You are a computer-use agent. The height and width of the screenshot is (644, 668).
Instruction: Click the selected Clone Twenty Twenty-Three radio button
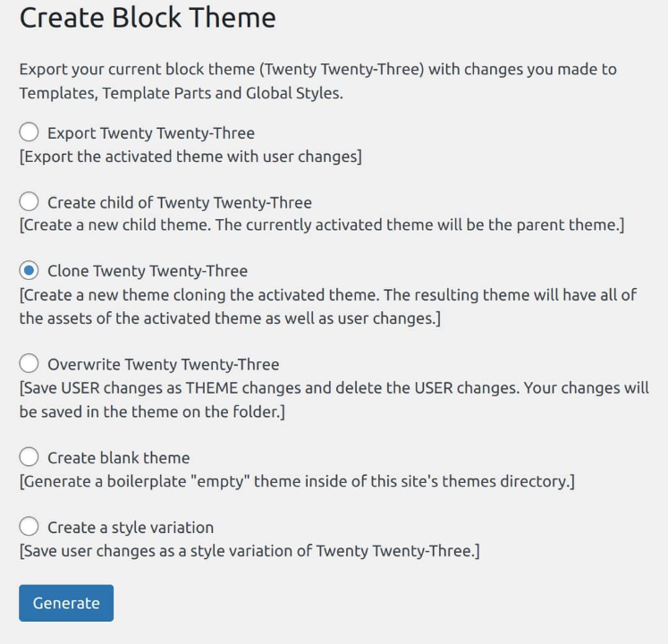point(29,270)
